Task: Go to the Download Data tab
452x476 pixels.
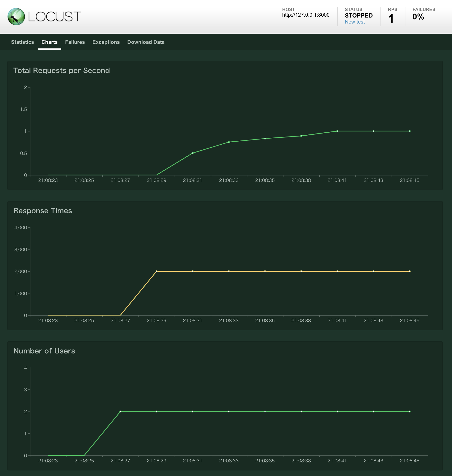Action: click(x=146, y=42)
